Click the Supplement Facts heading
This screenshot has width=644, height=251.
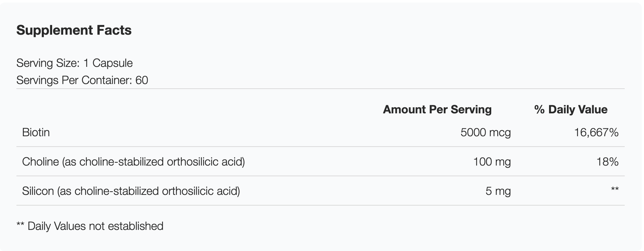(x=74, y=30)
